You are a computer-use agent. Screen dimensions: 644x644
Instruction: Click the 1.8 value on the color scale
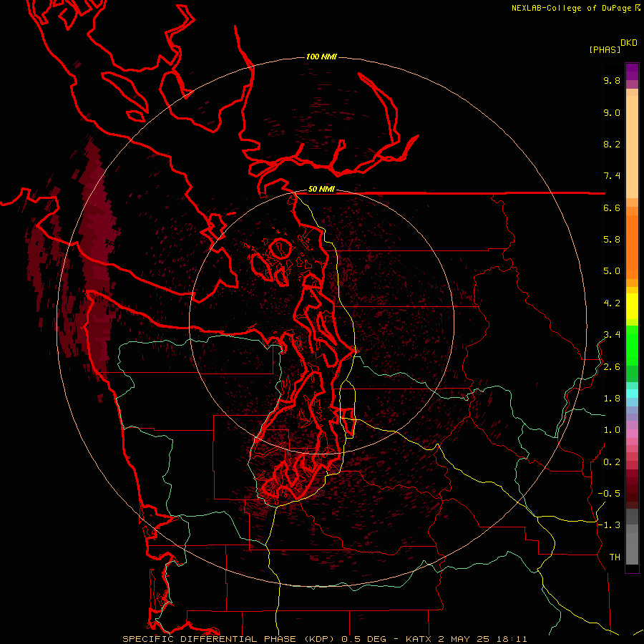612,399
